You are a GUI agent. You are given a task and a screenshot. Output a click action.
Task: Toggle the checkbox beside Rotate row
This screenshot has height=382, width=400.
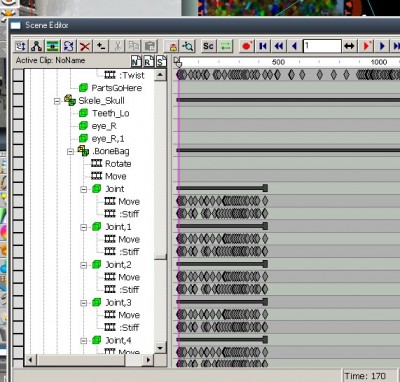coord(18,164)
